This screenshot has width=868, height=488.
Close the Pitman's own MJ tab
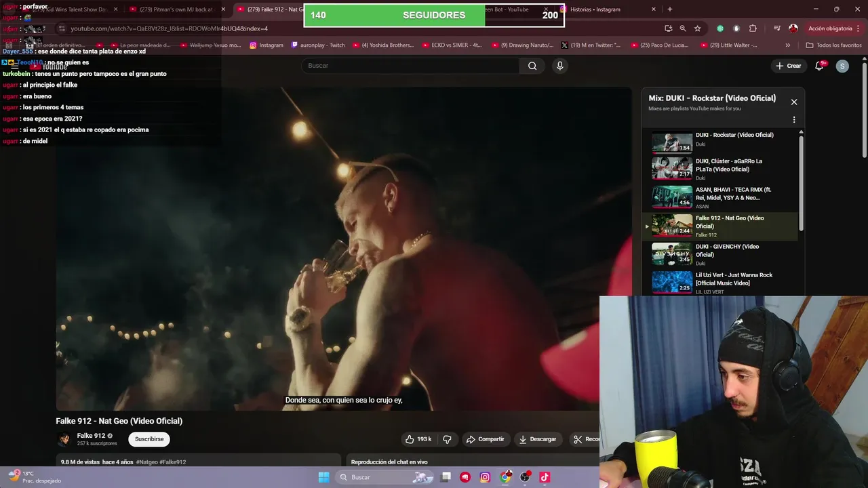(223, 9)
